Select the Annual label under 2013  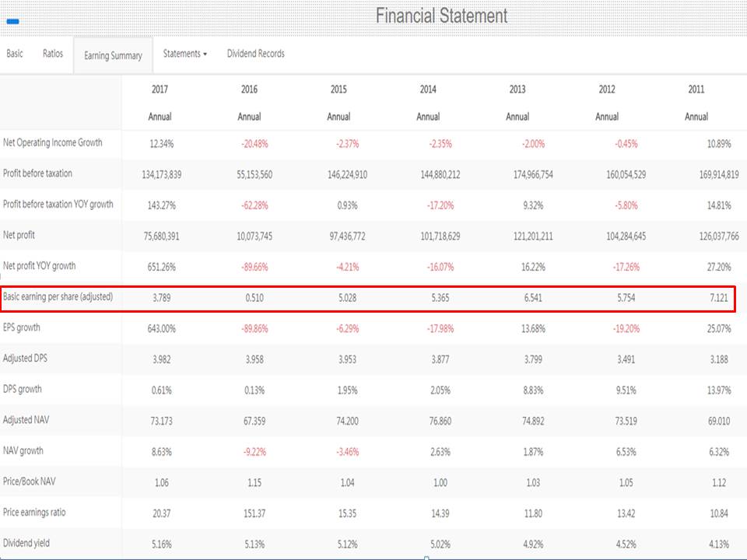click(x=518, y=116)
